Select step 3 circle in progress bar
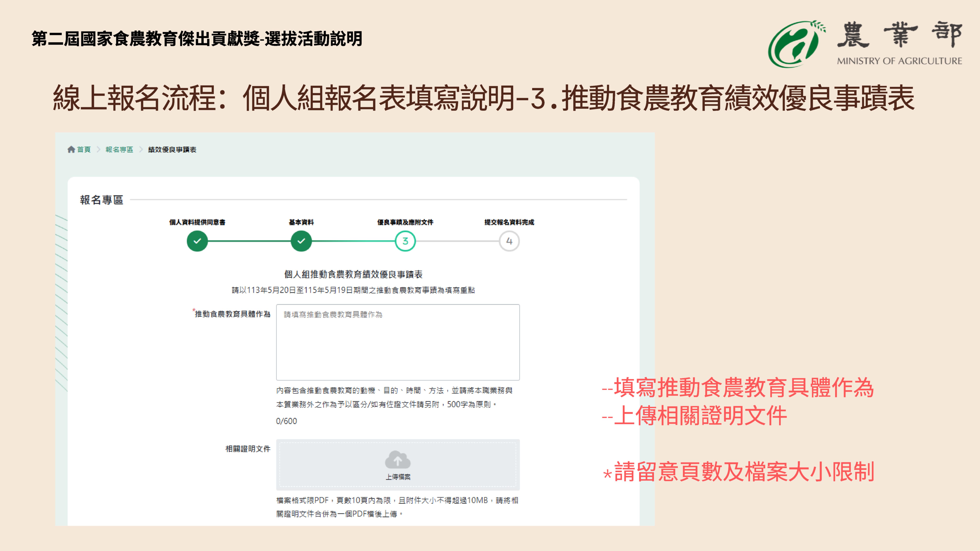 coord(405,241)
